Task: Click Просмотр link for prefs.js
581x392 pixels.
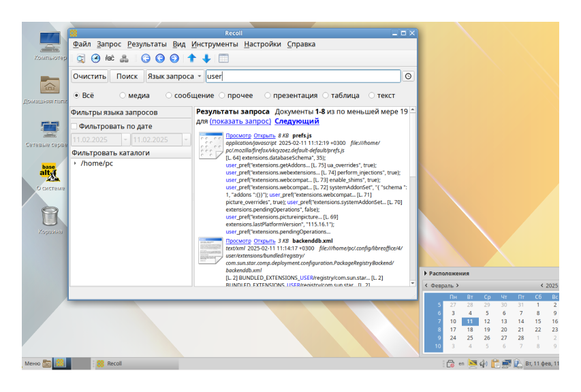Action: tap(238, 135)
